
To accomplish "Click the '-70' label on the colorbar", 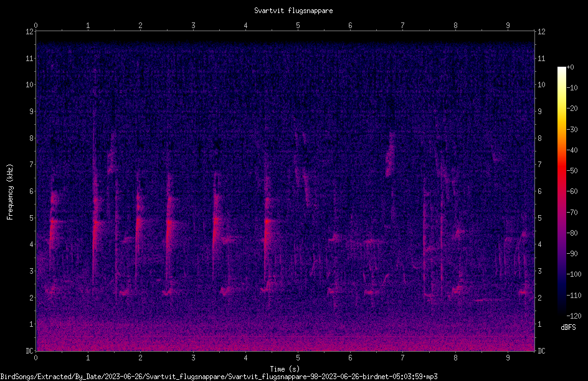I will pyautogui.click(x=572, y=213).
